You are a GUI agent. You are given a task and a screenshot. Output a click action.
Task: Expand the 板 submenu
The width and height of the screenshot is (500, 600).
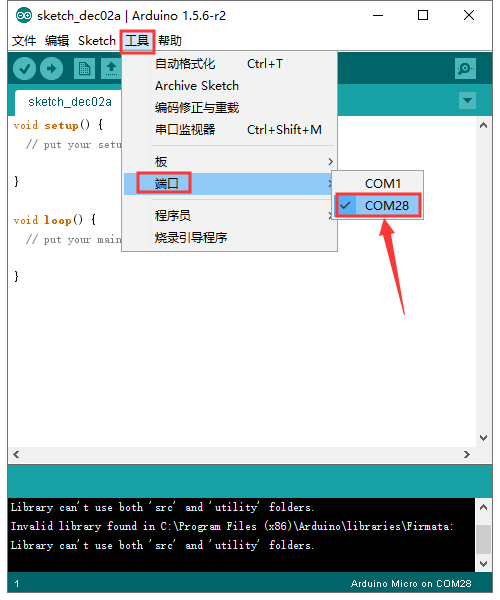[230, 161]
